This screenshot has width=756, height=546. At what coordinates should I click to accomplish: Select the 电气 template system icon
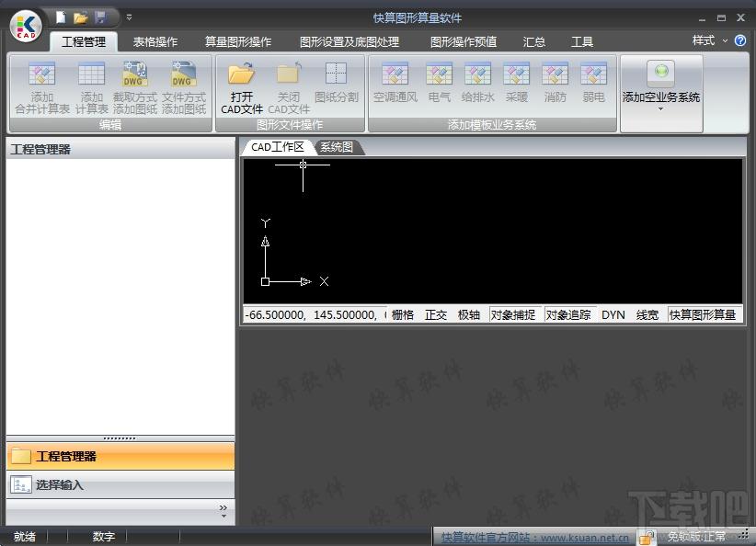tap(440, 83)
